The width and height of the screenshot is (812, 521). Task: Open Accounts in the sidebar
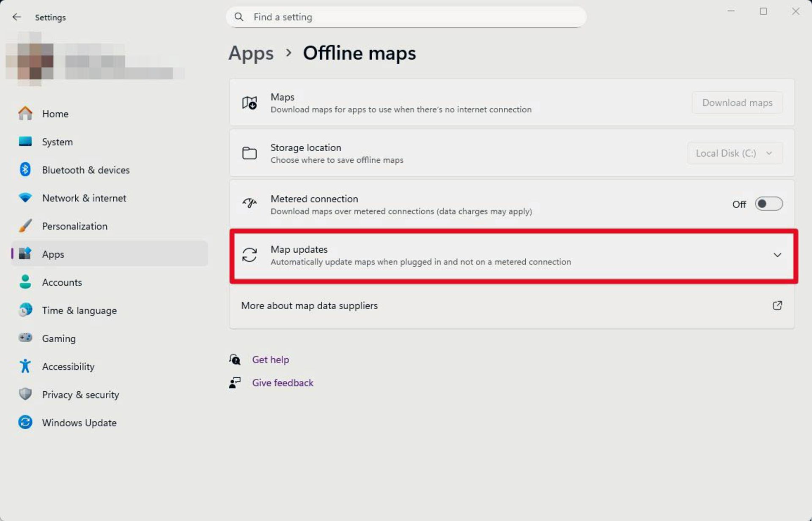[62, 282]
